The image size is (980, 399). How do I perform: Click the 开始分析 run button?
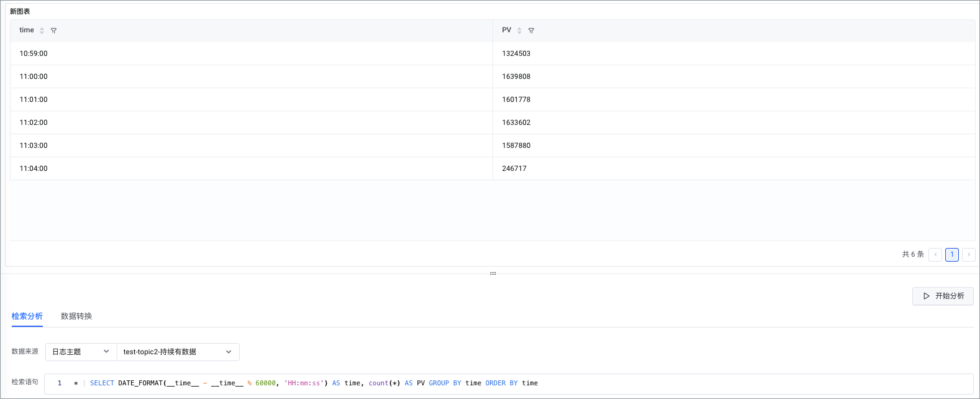point(943,296)
